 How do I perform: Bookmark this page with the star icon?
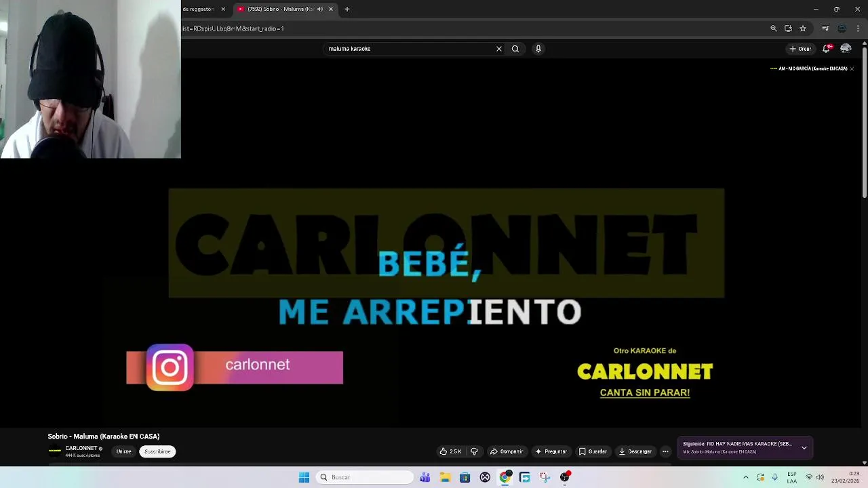(803, 28)
